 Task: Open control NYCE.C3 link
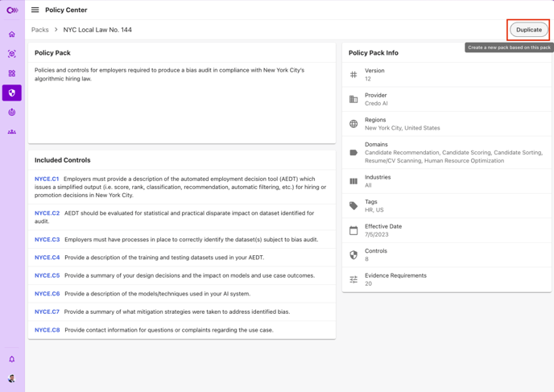47,239
